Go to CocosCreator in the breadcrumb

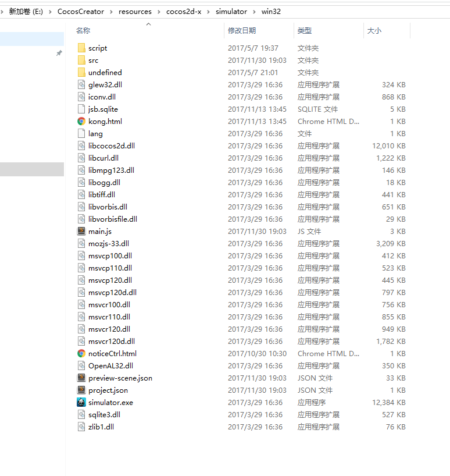pos(81,12)
